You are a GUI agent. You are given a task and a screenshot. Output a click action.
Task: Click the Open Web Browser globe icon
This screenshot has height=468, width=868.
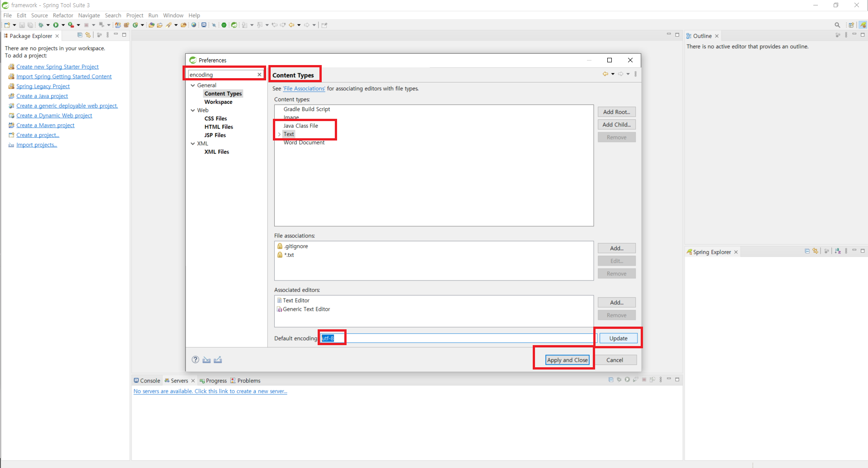click(x=194, y=25)
